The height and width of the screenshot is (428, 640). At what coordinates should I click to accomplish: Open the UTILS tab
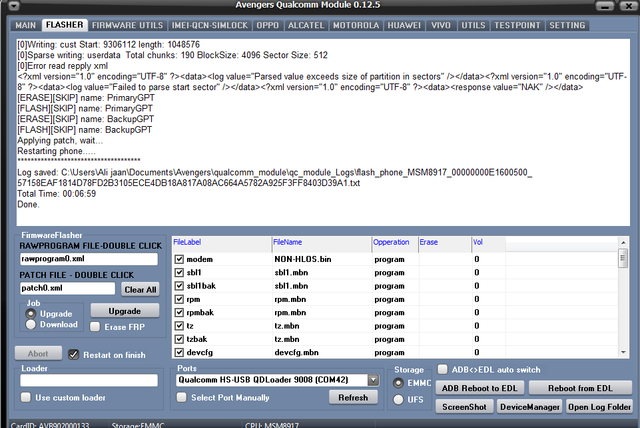pyautogui.click(x=473, y=25)
